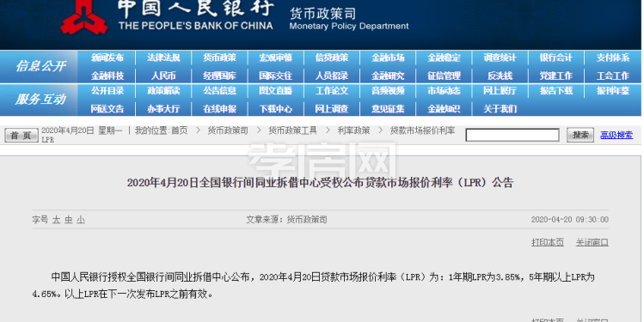Click the 信息公开 category header
This screenshot has height=322, width=644.
click(x=40, y=66)
